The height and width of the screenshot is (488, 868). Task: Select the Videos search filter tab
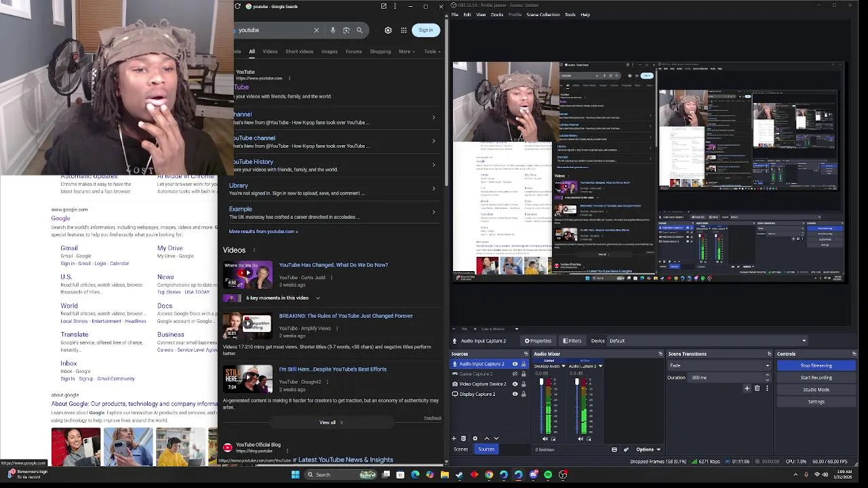coord(270,52)
